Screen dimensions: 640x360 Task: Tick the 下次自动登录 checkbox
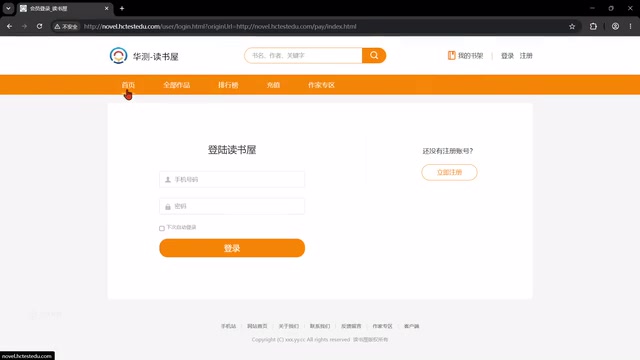pos(162,228)
